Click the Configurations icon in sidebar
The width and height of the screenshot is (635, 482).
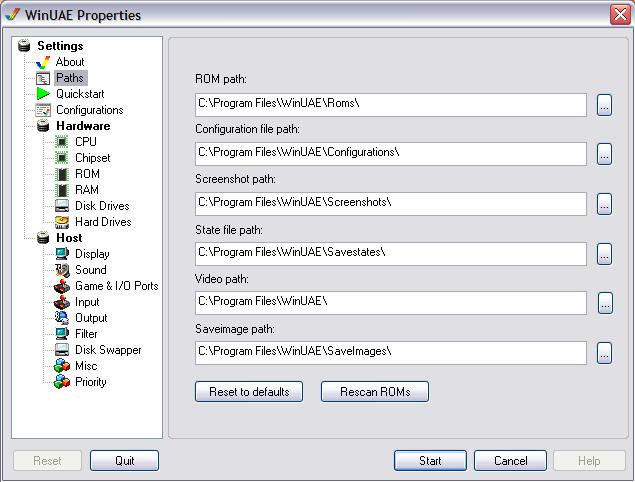pos(43,110)
